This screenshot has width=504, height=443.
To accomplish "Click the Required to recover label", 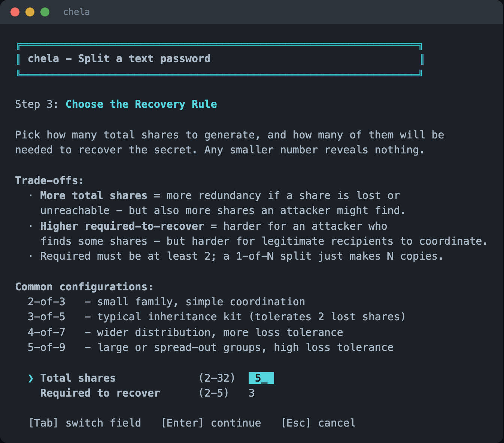I will [100, 393].
